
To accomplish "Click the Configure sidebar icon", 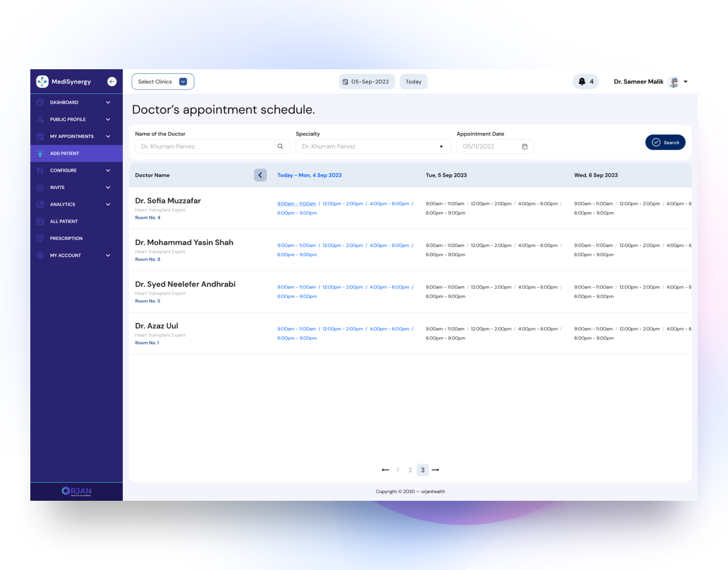I will [x=40, y=170].
